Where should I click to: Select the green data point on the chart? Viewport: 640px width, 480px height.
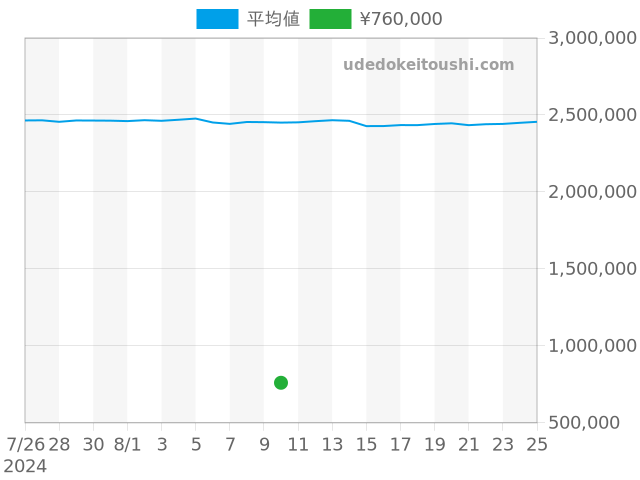pos(281,382)
